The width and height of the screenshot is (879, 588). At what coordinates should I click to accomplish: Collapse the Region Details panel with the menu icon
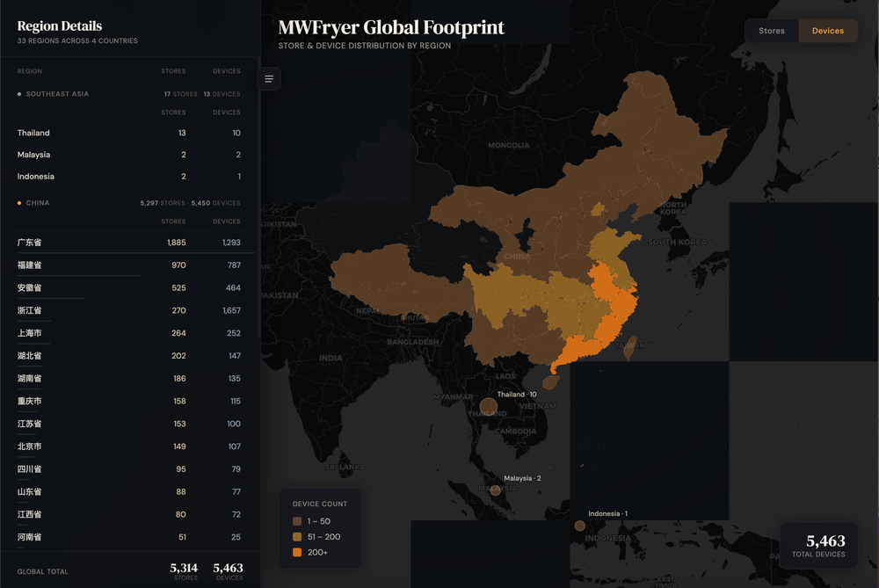pos(269,79)
